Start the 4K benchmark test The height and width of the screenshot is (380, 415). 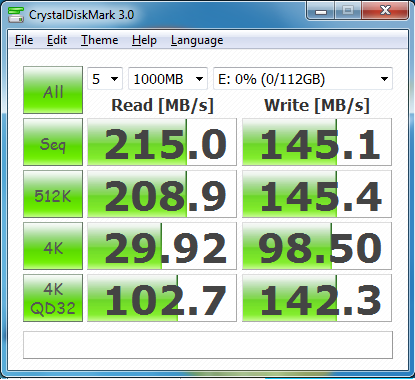[53, 246]
